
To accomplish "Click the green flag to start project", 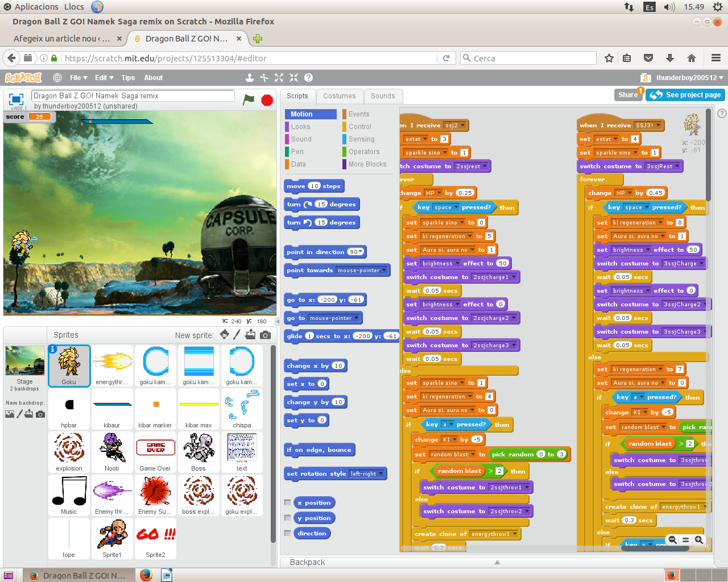I will click(x=249, y=99).
